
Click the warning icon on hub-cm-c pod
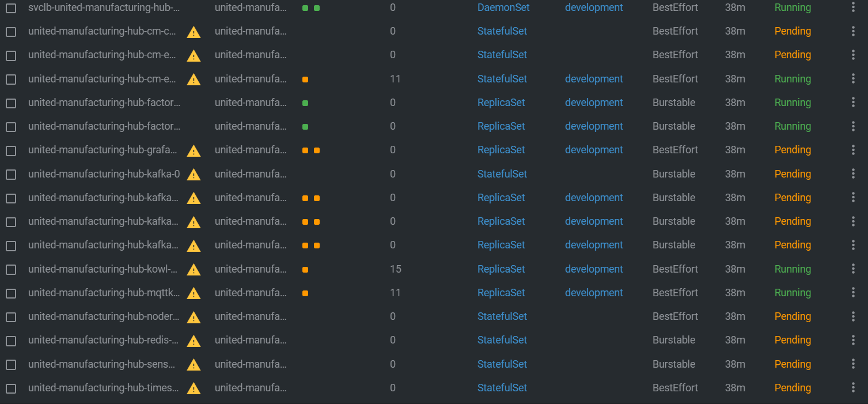point(194,32)
